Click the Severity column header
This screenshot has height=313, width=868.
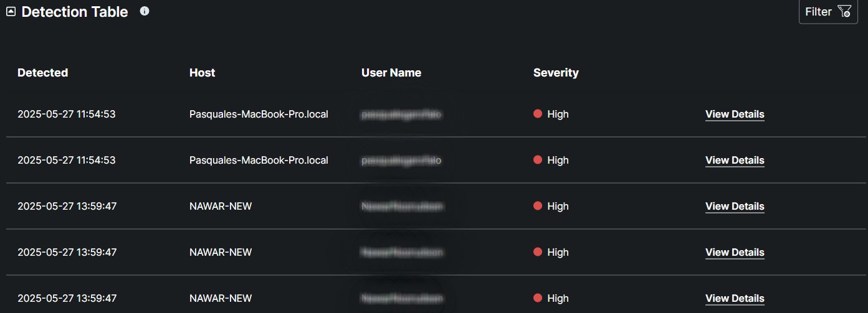coord(556,73)
